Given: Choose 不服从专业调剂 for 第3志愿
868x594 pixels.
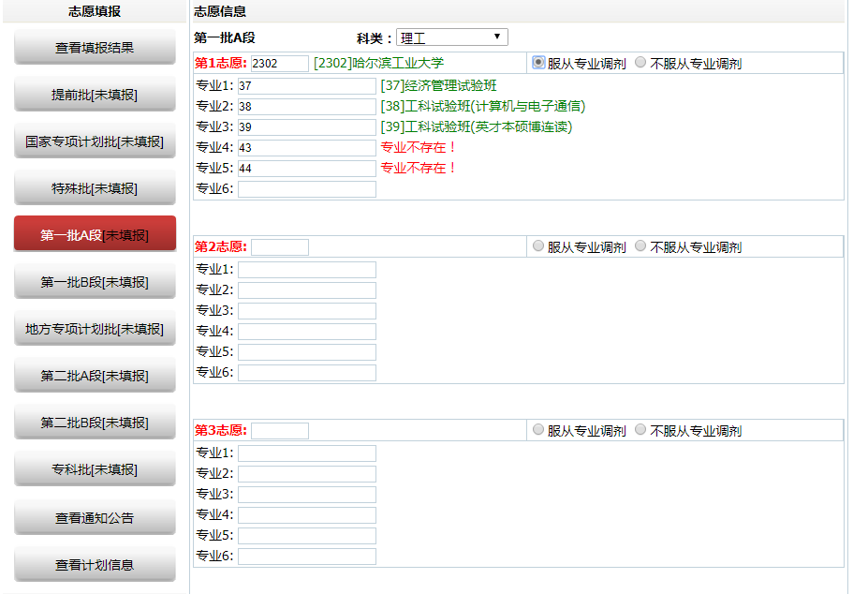Looking at the screenshot, I should (x=640, y=430).
